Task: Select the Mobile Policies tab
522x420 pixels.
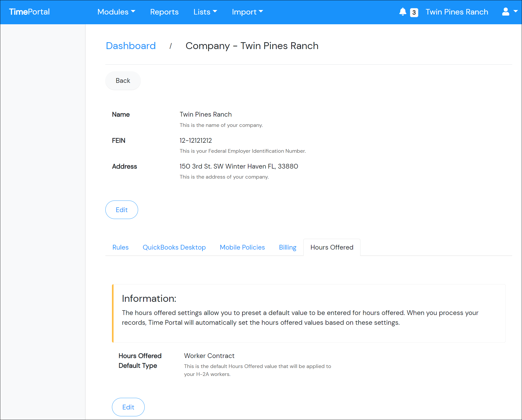Action: point(242,247)
